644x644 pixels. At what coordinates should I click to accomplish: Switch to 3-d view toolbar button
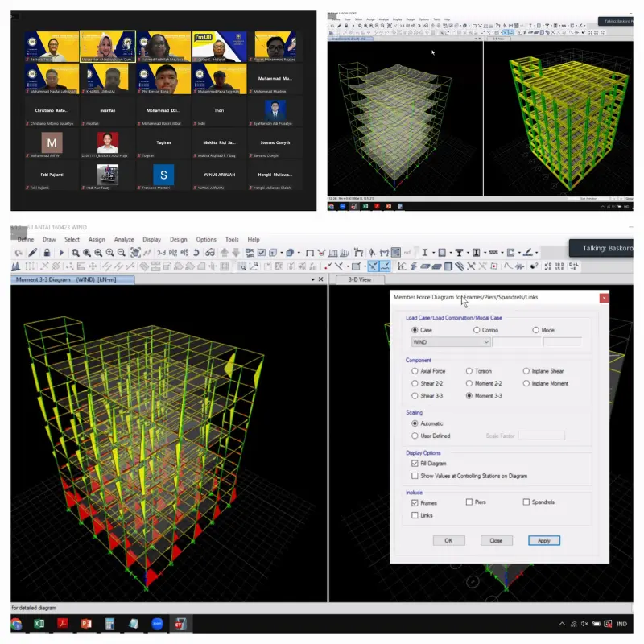[161, 253]
